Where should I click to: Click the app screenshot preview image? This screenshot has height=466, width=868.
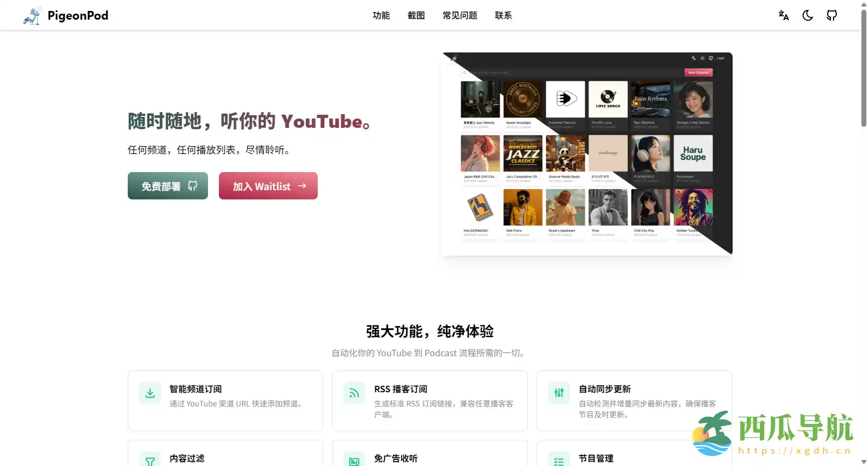pos(586,154)
